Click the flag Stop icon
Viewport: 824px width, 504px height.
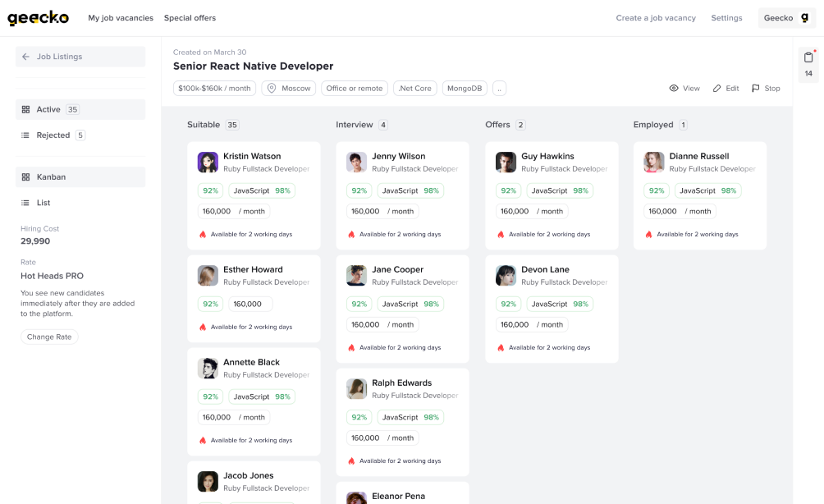(x=756, y=89)
